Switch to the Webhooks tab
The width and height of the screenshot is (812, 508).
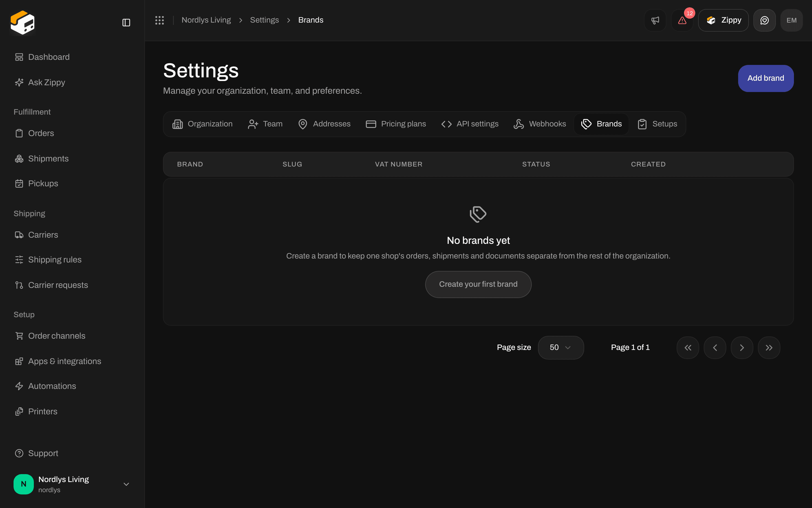(540, 124)
